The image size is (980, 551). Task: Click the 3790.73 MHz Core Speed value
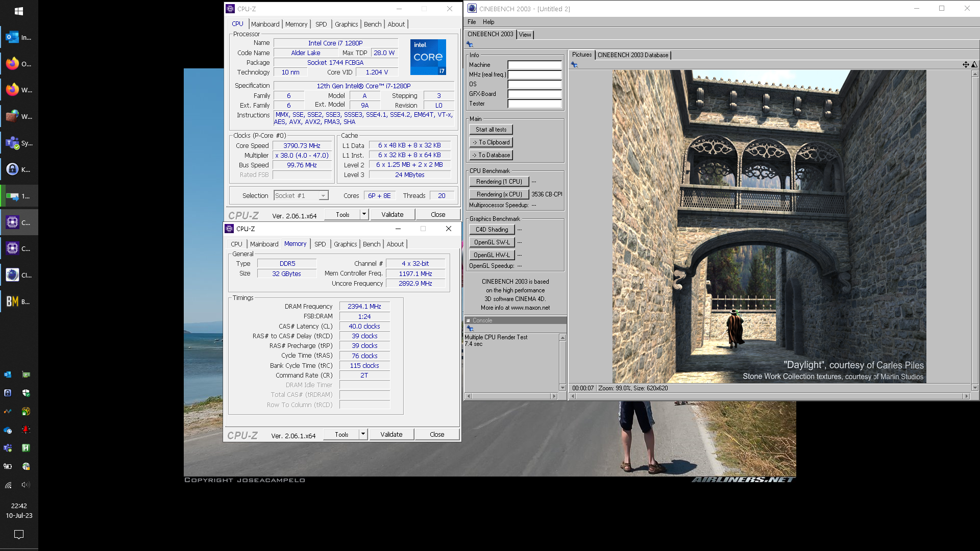[x=302, y=146]
